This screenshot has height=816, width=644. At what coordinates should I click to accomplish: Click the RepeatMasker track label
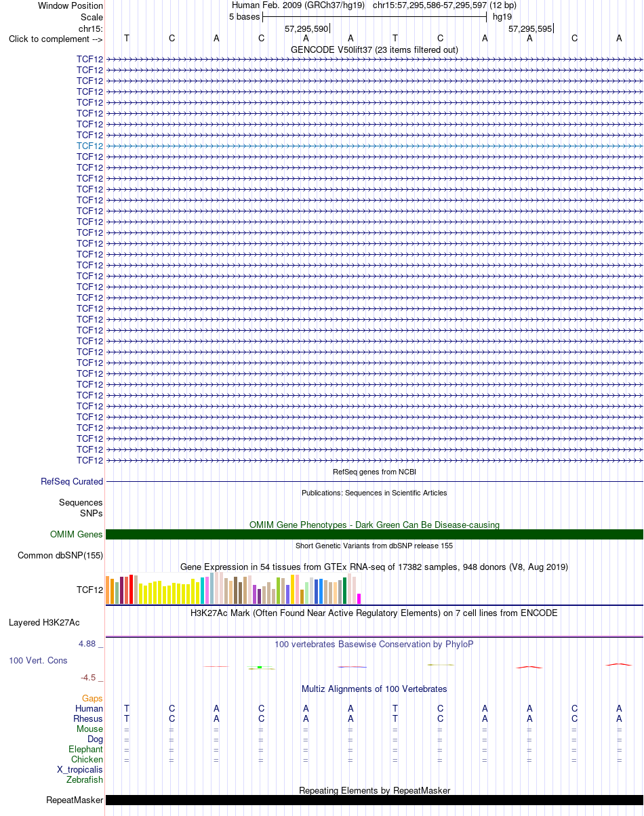[75, 800]
